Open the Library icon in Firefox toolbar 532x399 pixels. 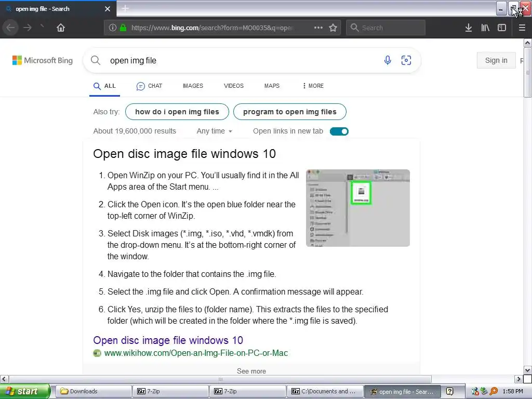tap(485, 28)
